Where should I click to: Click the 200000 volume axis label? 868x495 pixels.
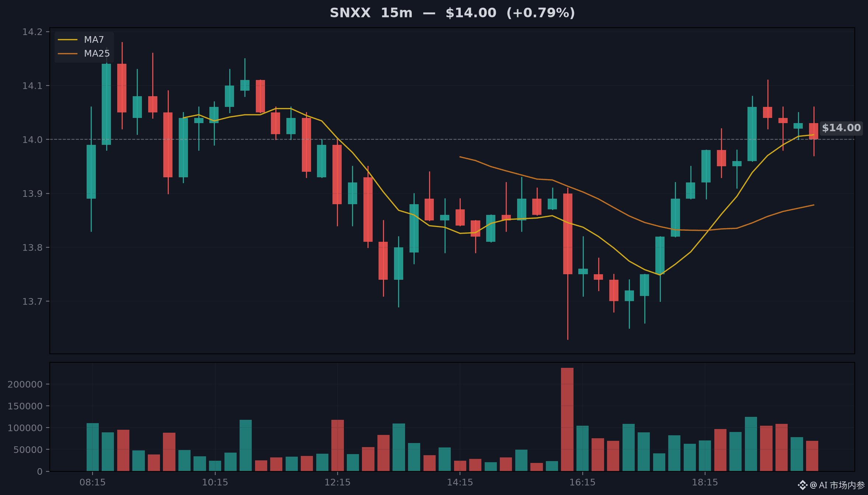[x=25, y=384]
